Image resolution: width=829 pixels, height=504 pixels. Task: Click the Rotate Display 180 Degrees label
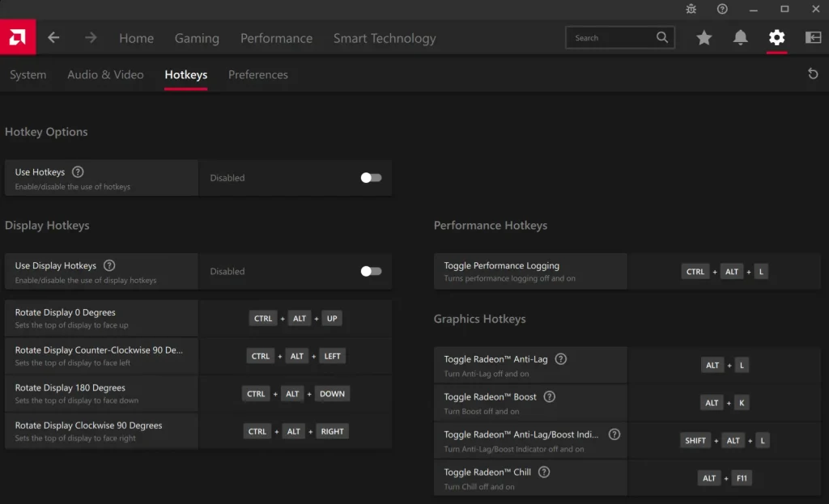click(70, 388)
